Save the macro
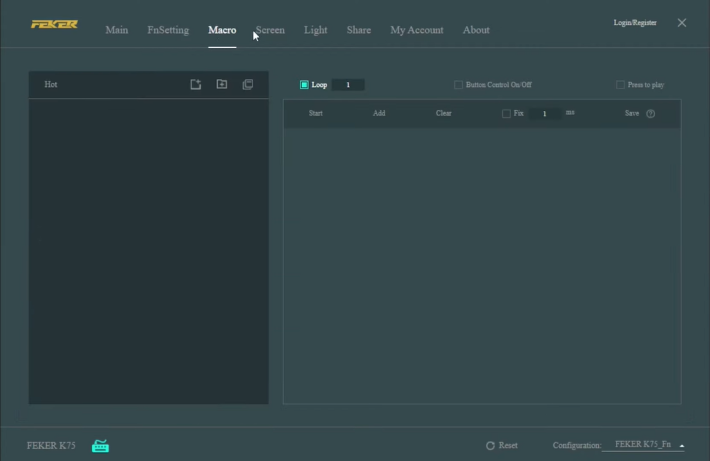 [632, 113]
